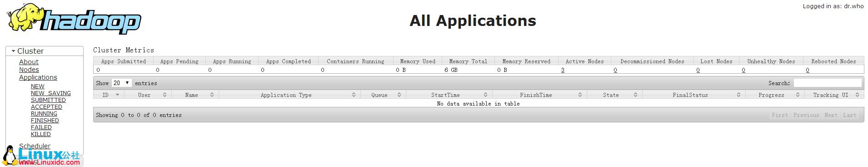Click the Hadoop elephant logo
868x167 pixels.
pyautogui.click(x=74, y=18)
